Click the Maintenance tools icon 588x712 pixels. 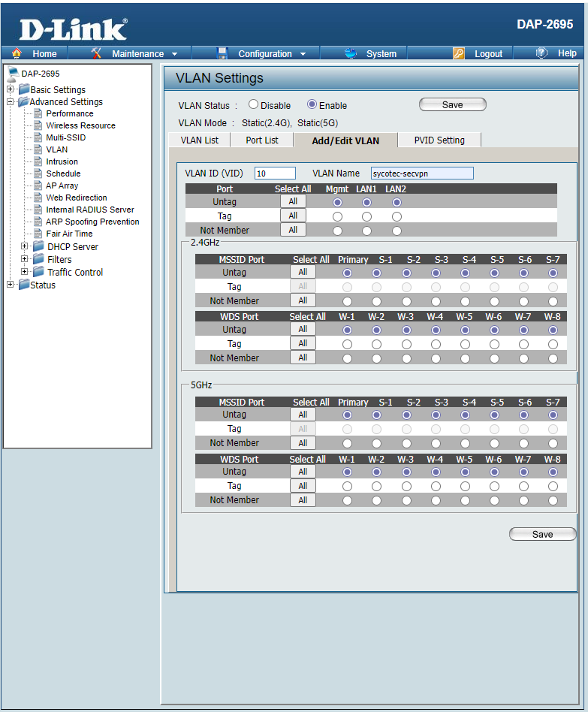[x=97, y=53]
